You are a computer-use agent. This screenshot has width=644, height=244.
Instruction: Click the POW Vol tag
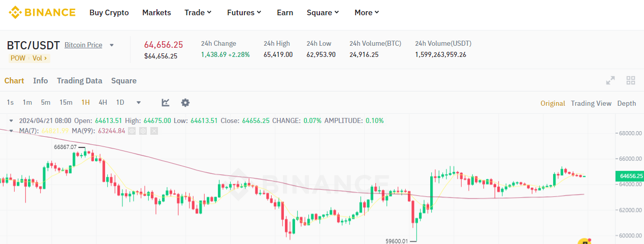click(29, 58)
